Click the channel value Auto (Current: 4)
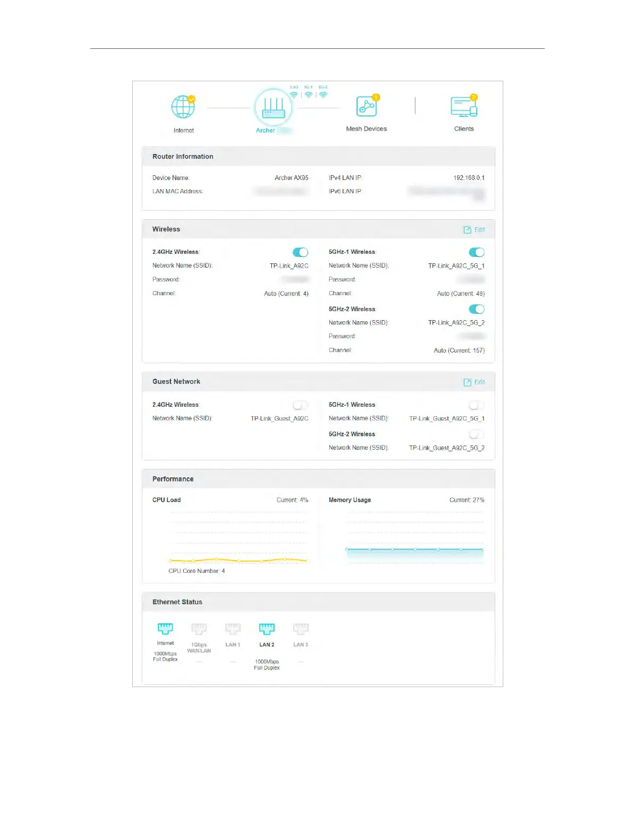The image size is (635, 840). [286, 294]
